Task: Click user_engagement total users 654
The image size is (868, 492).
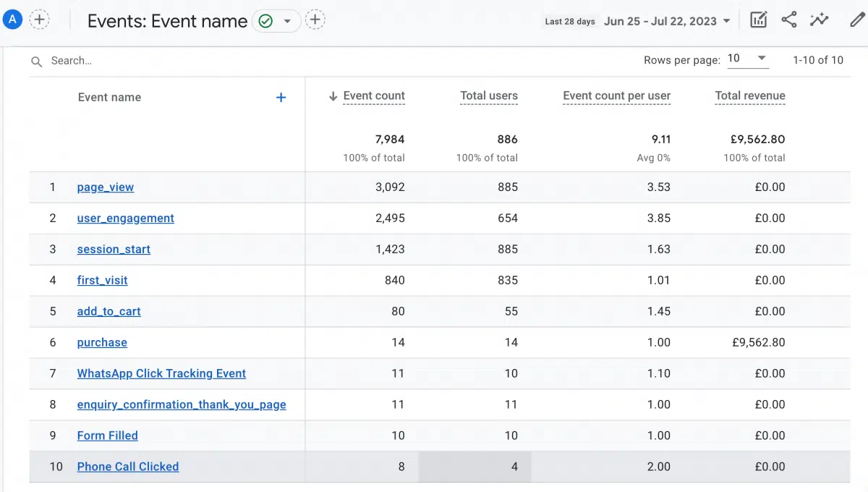Action: coord(508,218)
